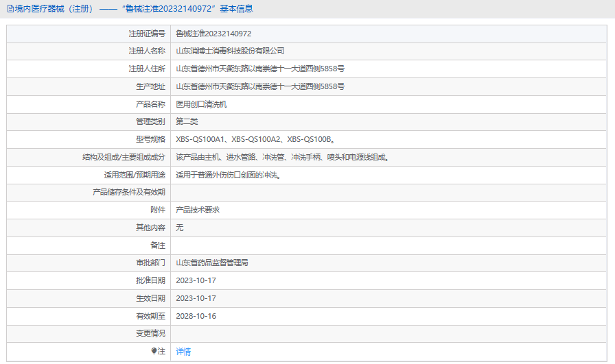The image size is (615, 364).
Task: Click the 产品技术要求 attachment value
Action: pos(198,210)
